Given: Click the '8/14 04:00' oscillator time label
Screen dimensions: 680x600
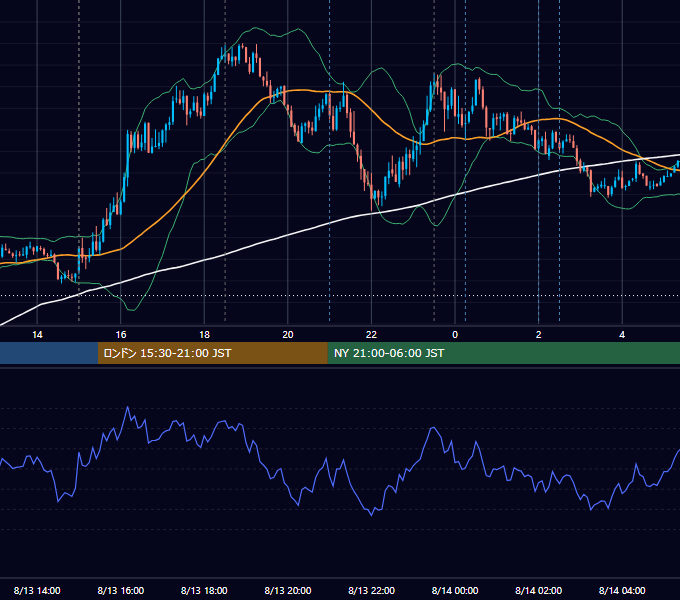Looking at the screenshot, I should coord(622,590).
